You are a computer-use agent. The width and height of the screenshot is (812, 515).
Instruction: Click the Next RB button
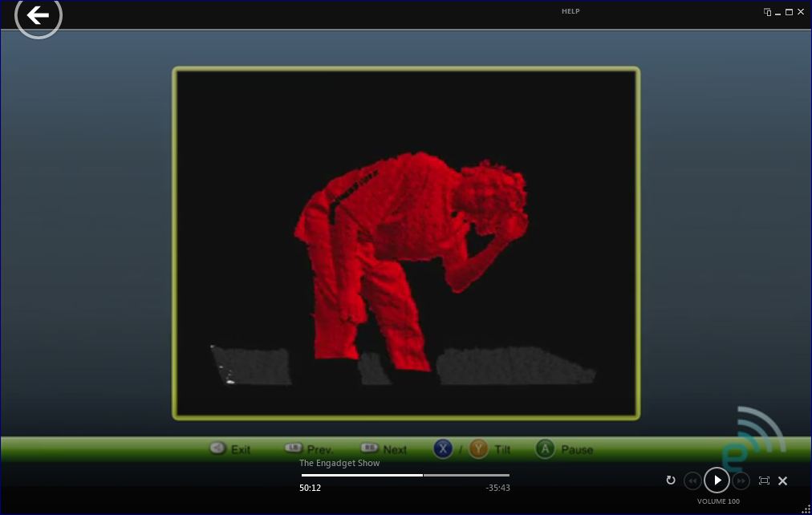[370, 448]
